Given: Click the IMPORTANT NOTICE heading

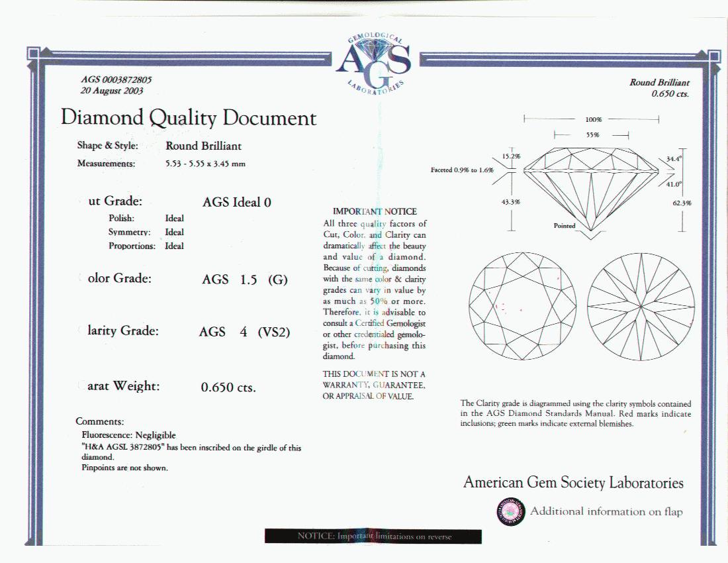Looking at the screenshot, I should coord(375,211).
